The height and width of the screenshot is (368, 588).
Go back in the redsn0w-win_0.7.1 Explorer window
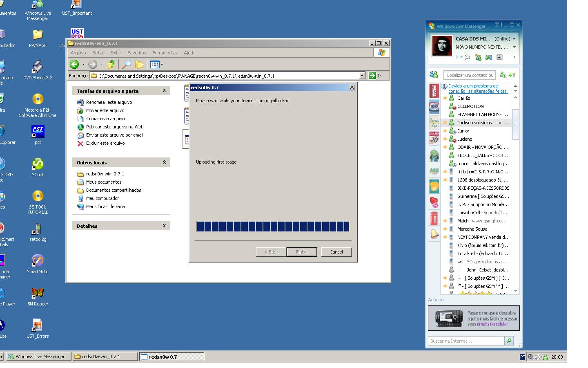[74, 64]
